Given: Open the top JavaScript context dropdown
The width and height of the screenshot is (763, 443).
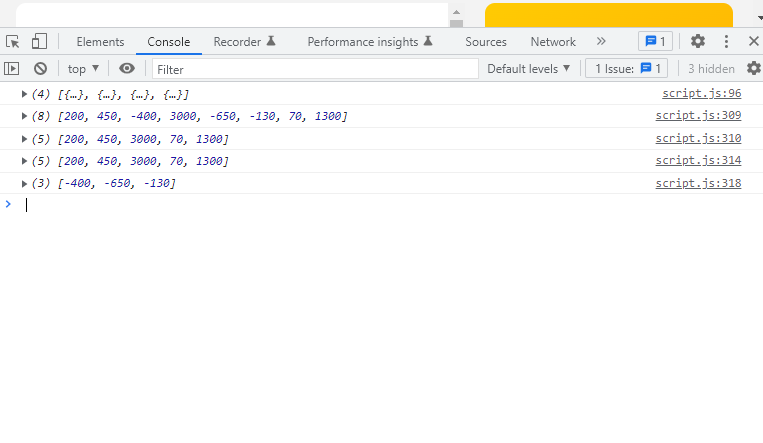Looking at the screenshot, I should pos(83,69).
